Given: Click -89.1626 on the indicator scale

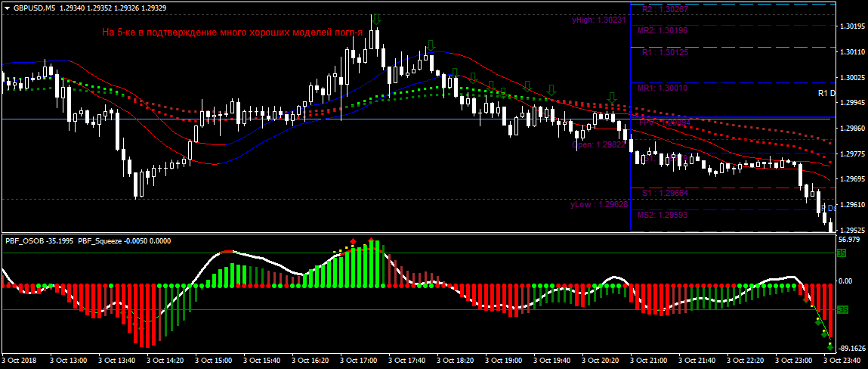Looking at the screenshot, I should (x=852, y=349).
